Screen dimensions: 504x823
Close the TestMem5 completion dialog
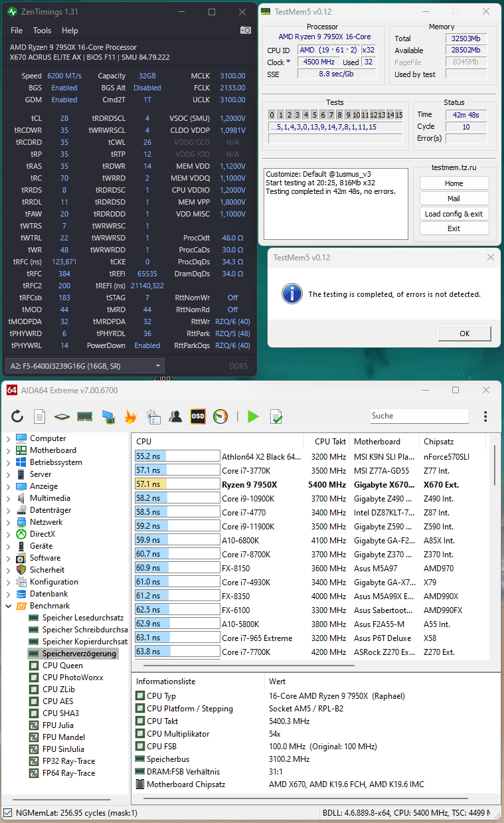[x=491, y=257]
